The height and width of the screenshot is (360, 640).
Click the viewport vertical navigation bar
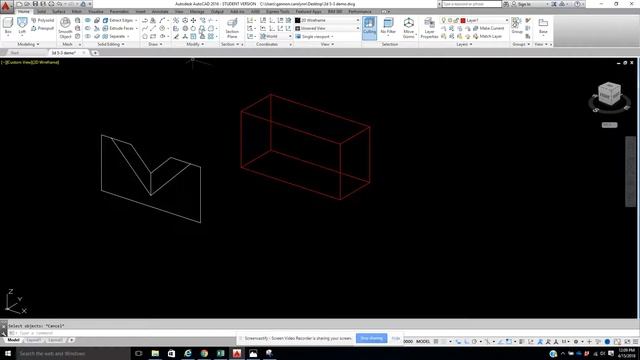click(631, 171)
